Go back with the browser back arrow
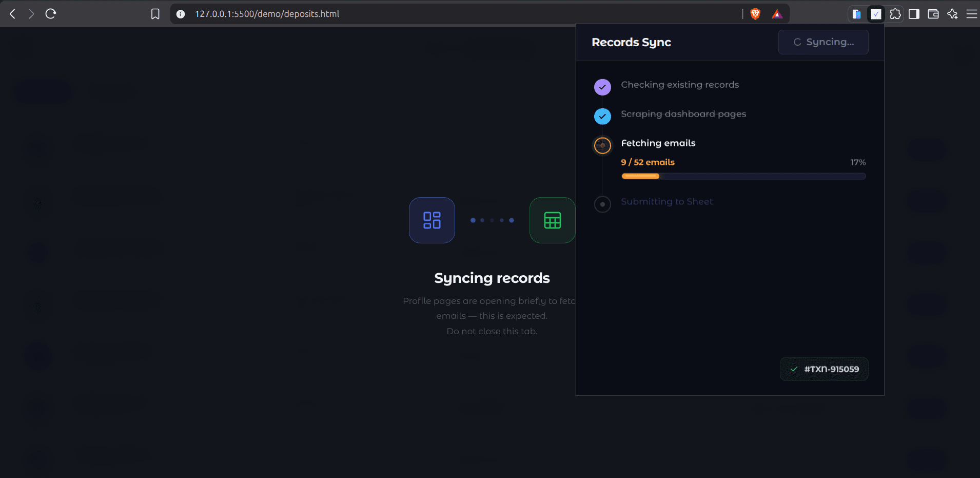Screen dimensions: 980x478 [x=13, y=14]
